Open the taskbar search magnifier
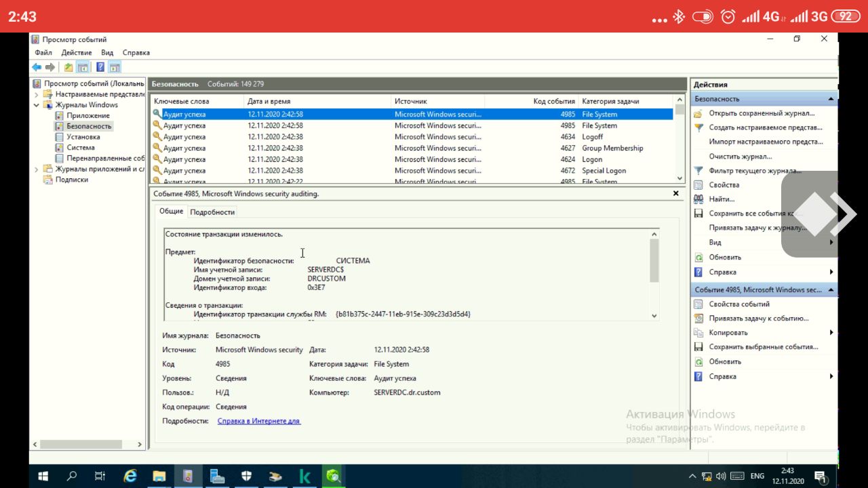 72,476
